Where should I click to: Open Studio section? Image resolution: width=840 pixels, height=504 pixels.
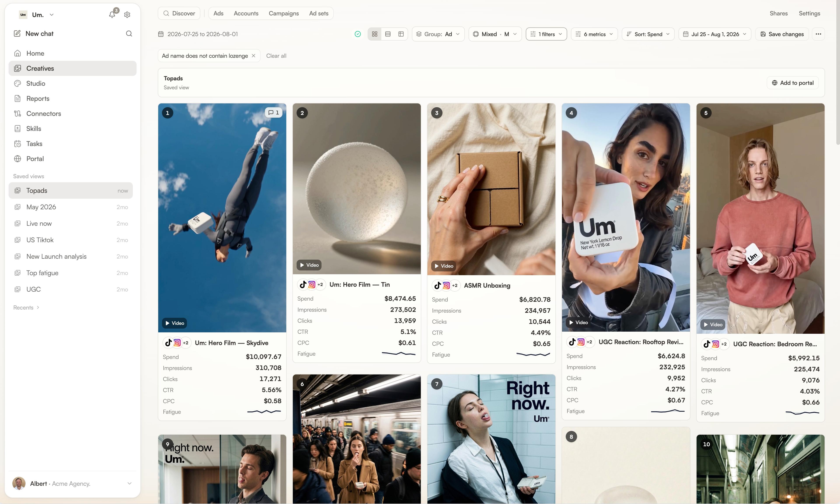click(73, 83)
